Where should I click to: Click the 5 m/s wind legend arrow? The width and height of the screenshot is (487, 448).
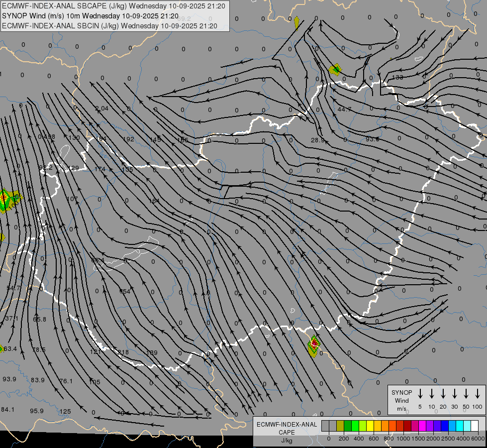pyautogui.click(x=420, y=394)
